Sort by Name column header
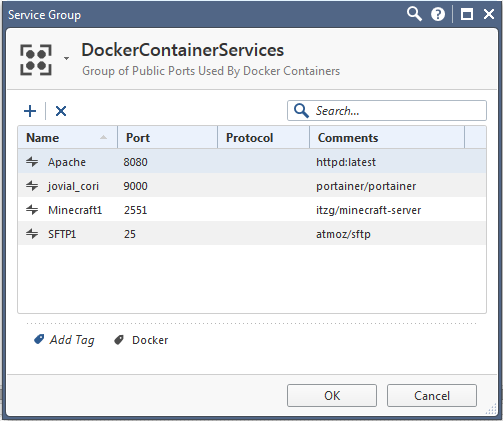The width and height of the screenshot is (503, 421). tap(67, 137)
